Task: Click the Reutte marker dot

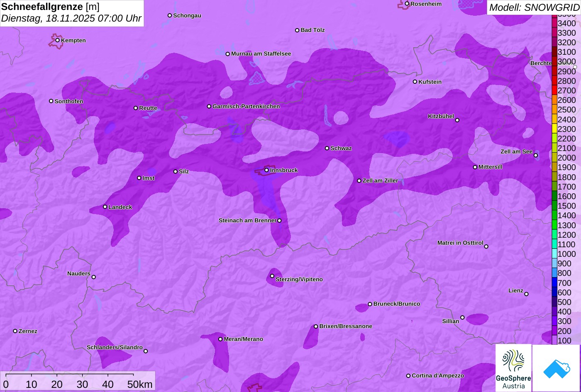Action: coord(136,108)
